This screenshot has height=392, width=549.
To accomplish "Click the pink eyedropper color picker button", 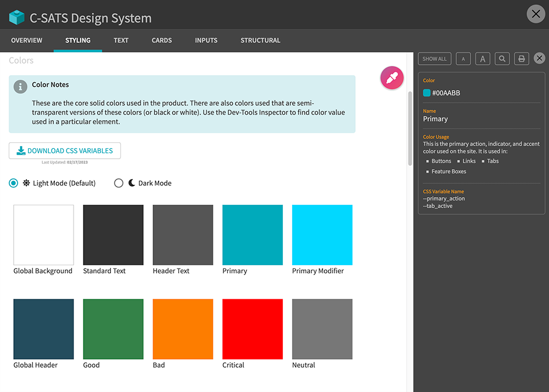I will (392, 78).
